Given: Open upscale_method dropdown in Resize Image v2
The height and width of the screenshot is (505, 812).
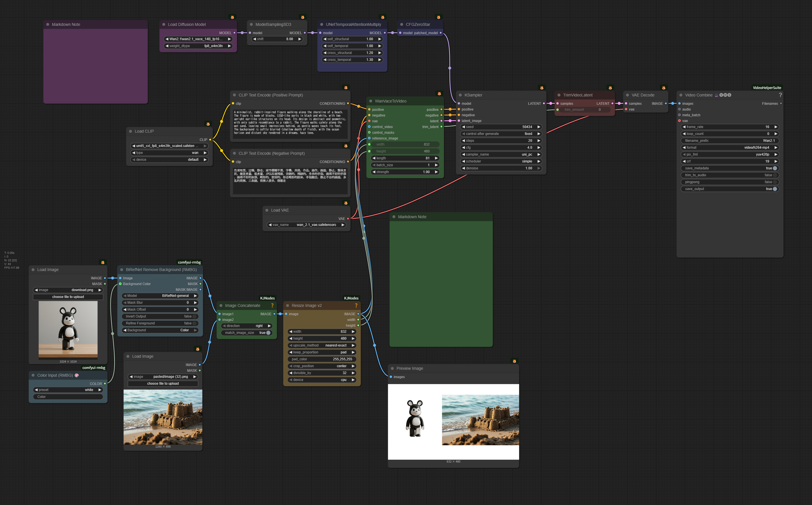Looking at the screenshot, I should 322,345.
